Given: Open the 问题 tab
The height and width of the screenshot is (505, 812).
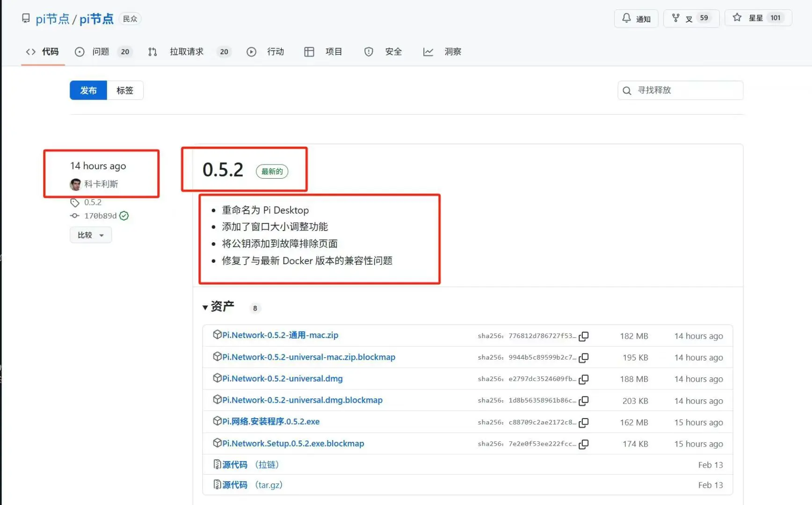Looking at the screenshot, I should [x=103, y=51].
